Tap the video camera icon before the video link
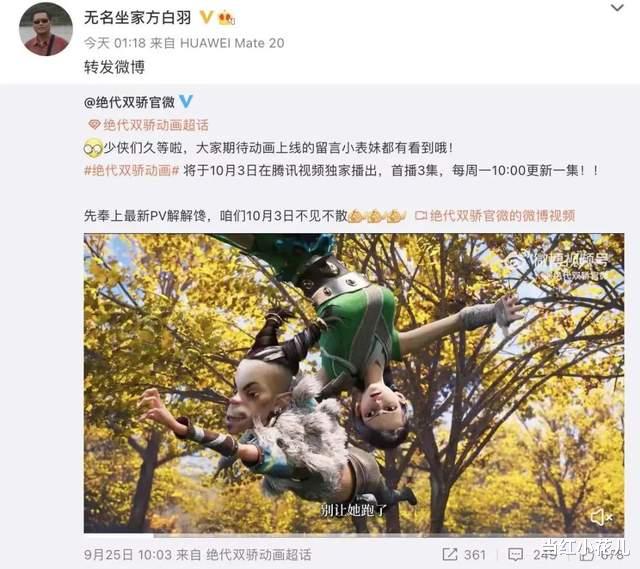 pyautogui.click(x=420, y=215)
